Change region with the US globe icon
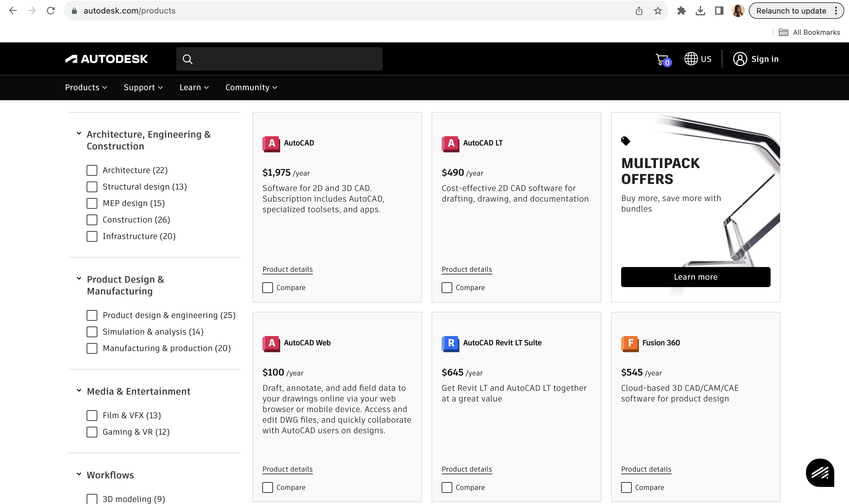The height and width of the screenshot is (504, 849). point(698,59)
